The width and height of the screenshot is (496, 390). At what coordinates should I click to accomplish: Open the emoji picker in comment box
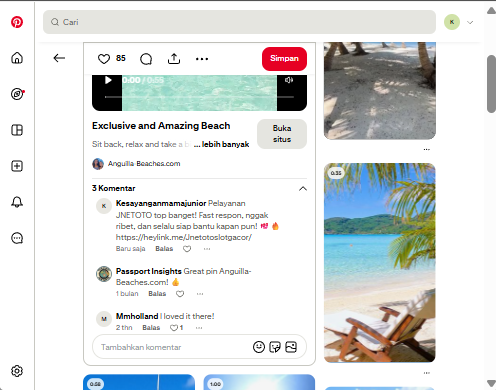tap(259, 347)
